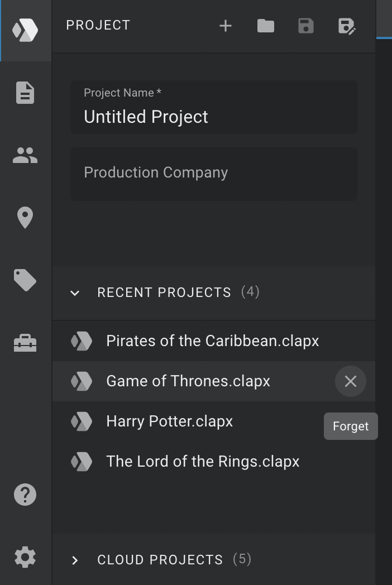Open the tags sidebar icon
The width and height of the screenshot is (392, 585).
[x=25, y=280]
